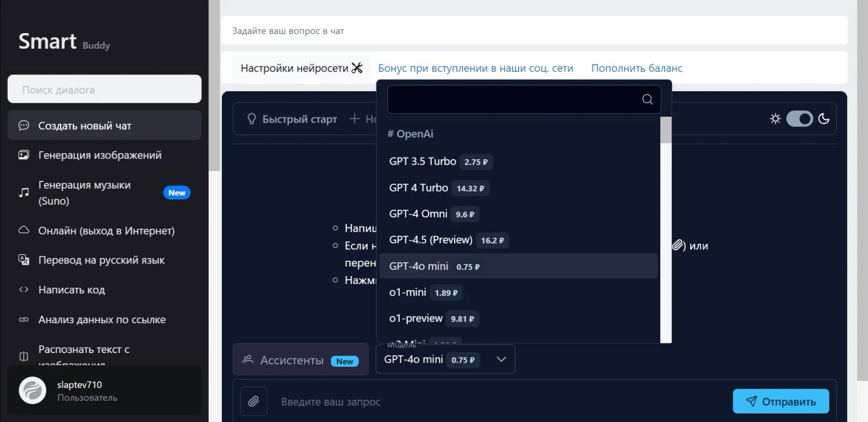
Task: Open Бонус при вступлении в наши соц. сети link
Action: pyautogui.click(x=475, y=68)
